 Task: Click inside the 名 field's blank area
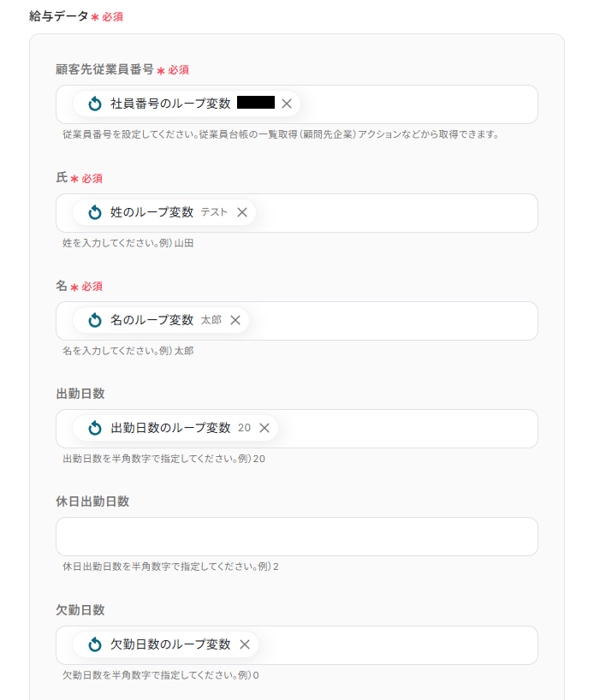tap(394, 320)
